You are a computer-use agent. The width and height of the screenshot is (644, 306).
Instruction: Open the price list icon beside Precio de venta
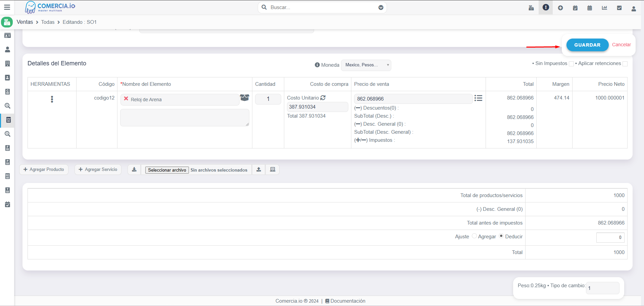478,98
